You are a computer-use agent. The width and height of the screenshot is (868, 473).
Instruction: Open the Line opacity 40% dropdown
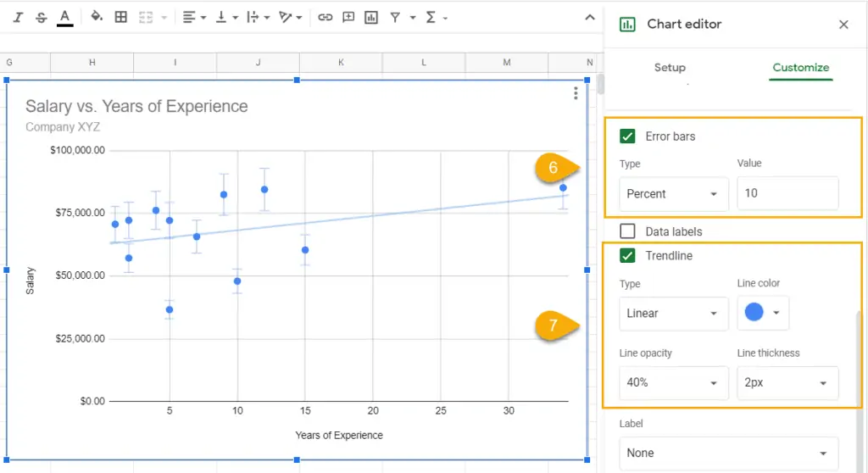673,383
